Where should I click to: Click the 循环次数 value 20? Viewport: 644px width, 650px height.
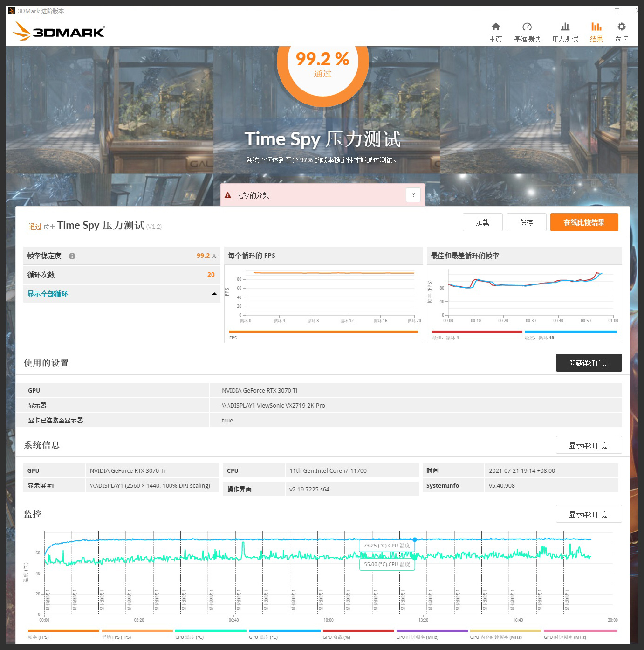click(x=211, y=275)
